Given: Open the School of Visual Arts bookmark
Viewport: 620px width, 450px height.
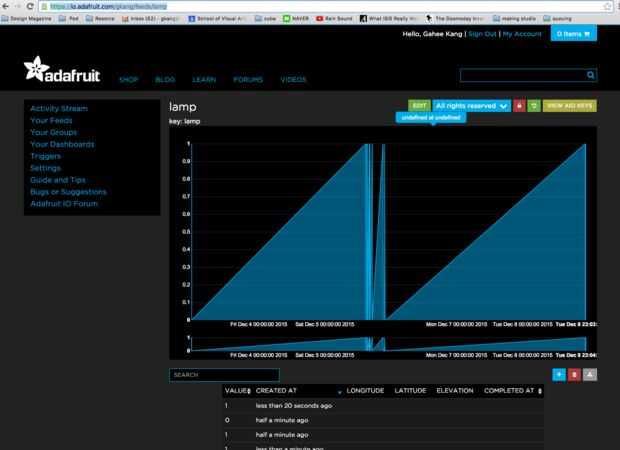Looking at the screenshot, I should 217,19.
